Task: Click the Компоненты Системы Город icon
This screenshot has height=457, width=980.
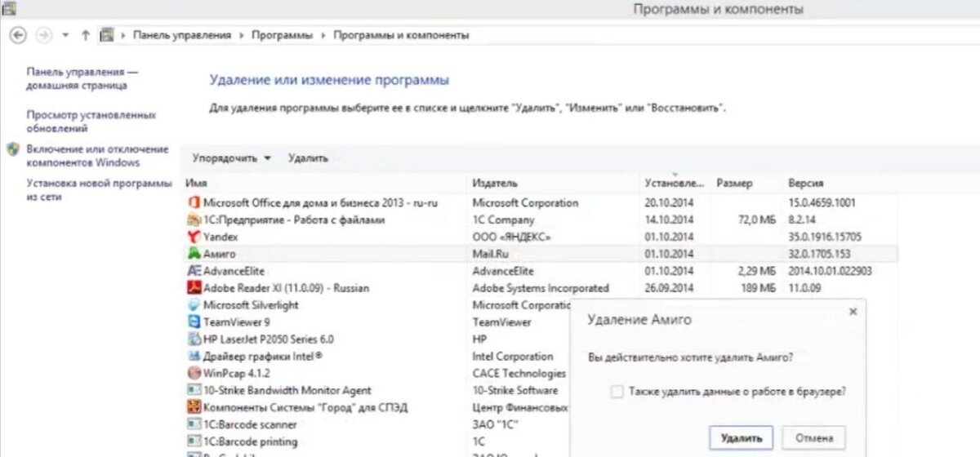Action: (194, 407)
